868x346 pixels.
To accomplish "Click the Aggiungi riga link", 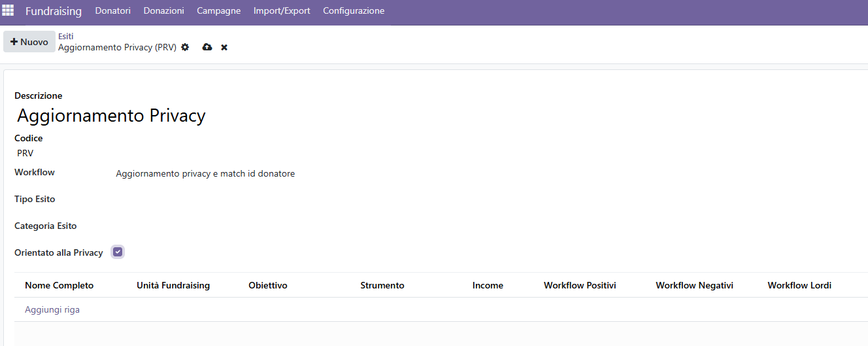I will tap(52, 309).
